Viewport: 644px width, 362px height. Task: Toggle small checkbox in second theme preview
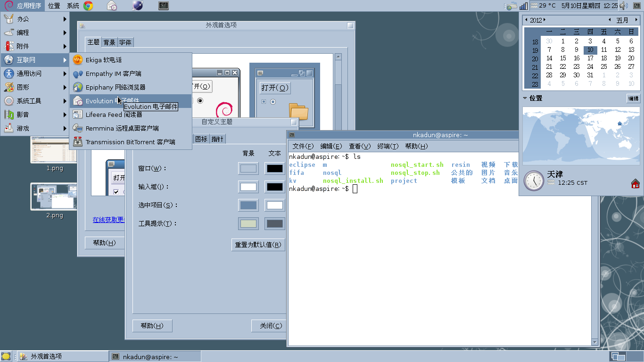point(264,102)
